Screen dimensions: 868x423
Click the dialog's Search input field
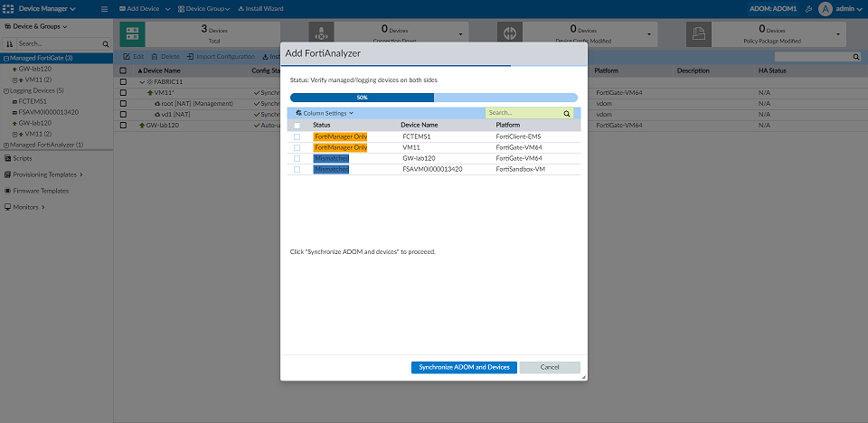click(523, 114)
